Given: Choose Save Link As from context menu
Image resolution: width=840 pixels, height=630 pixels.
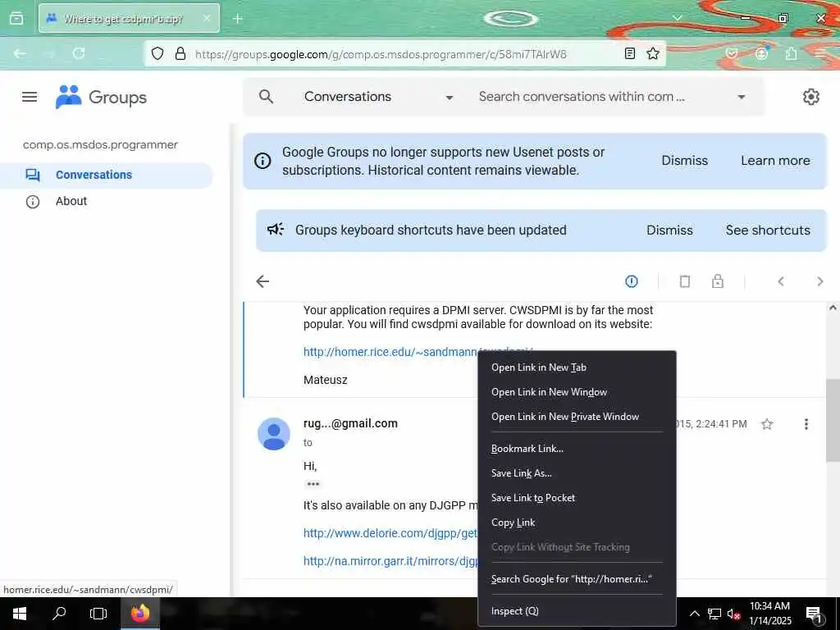Looking at the screenshot, I should [x=577, y=473].
